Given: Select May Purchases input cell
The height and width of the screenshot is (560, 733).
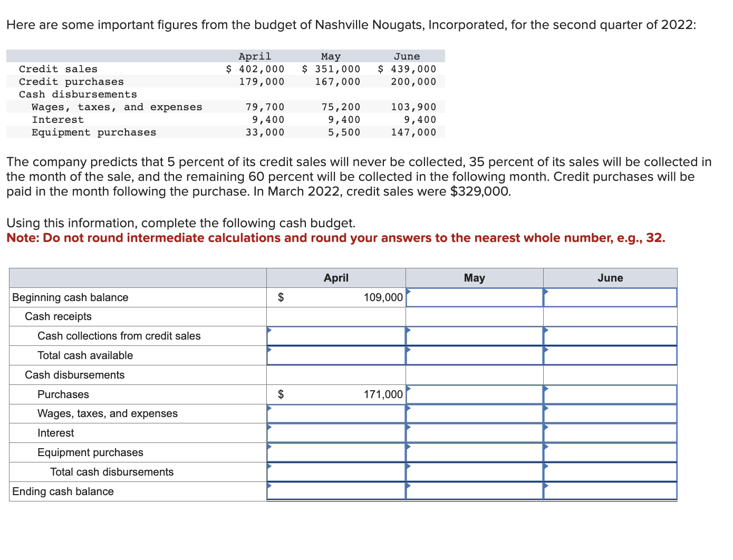Looking at the screenshot, I should [x=475, y=394].
